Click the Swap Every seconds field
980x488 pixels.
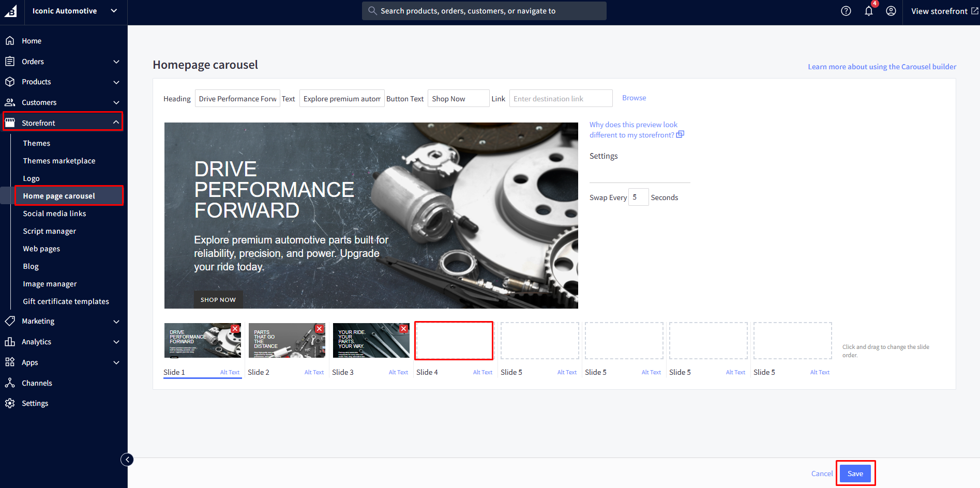click(638, 197)
